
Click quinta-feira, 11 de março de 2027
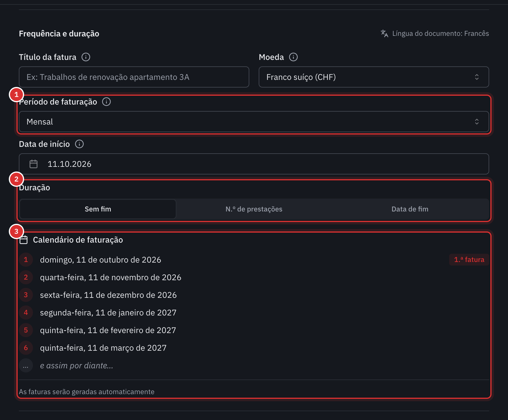coord(254,348)
